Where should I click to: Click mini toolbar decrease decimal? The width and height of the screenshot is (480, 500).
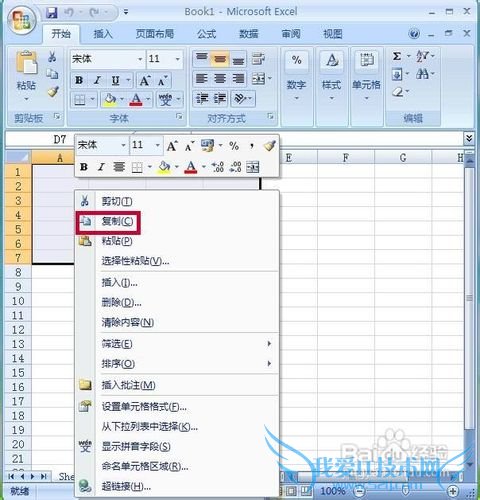(235, 167)
